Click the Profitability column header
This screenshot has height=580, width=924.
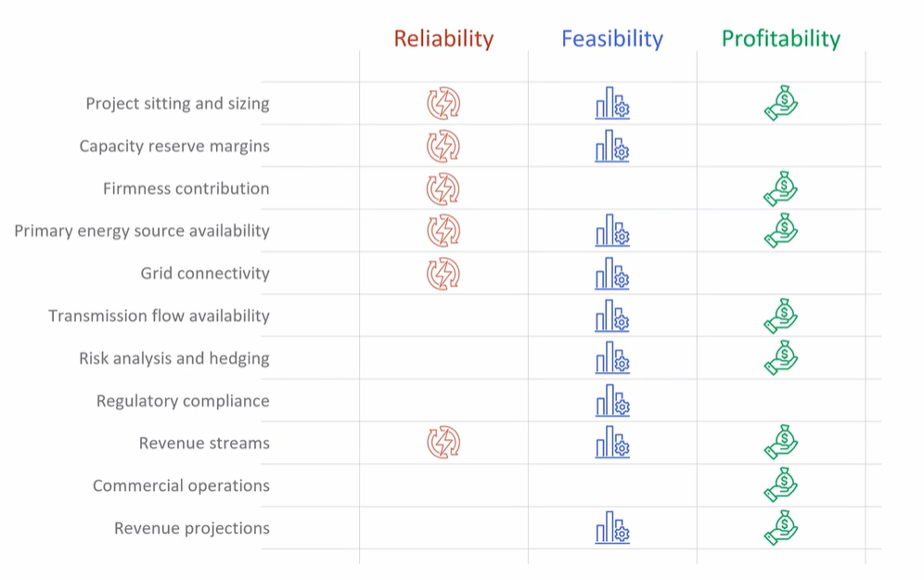click(x=781, y=39)
